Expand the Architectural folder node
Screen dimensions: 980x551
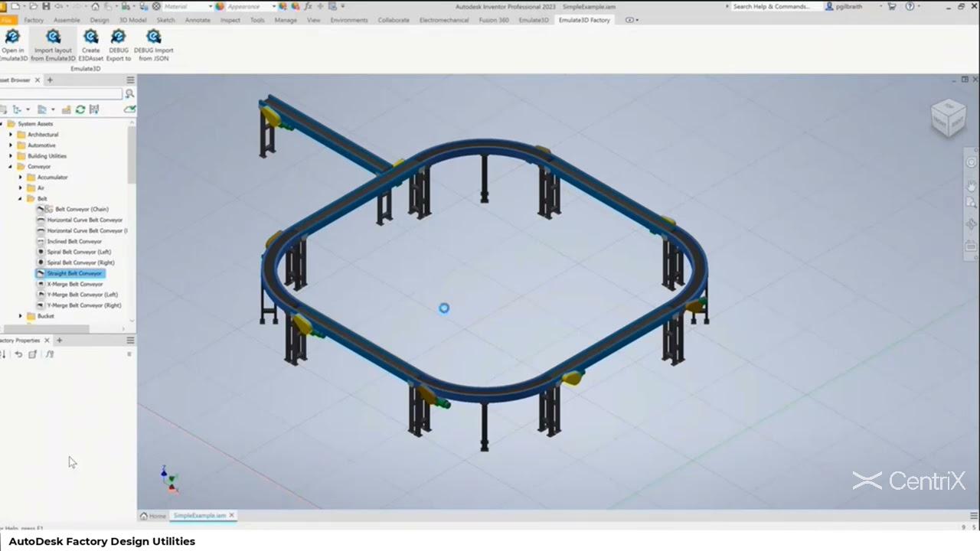click(x=11, y=135)
